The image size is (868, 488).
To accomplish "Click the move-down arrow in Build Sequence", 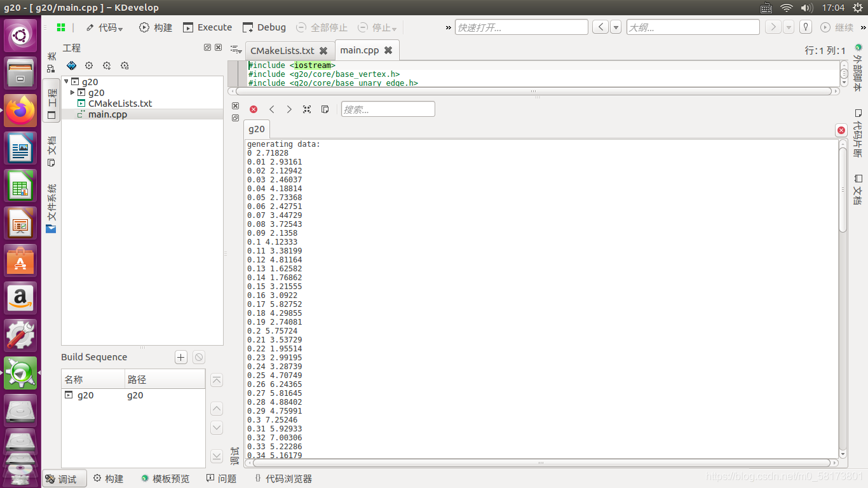I will tap(217, 427).
